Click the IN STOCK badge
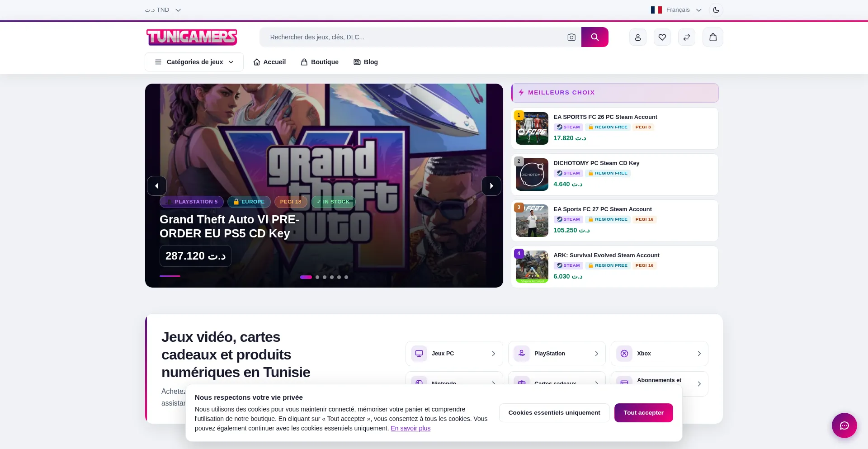The image size is (868, 449). click(333, 202)
